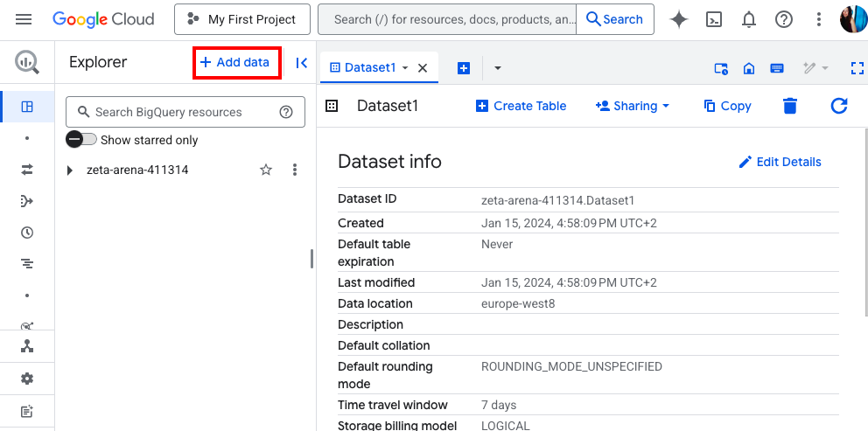Click the BigQuery magnifier logo icon
Screen dimensions: 868x431
tap(27, 62)
